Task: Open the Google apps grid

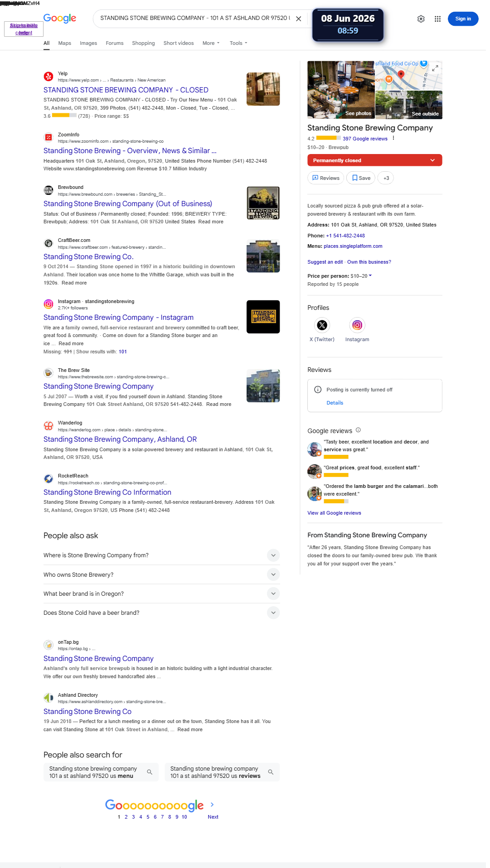Action: (437, 19)
